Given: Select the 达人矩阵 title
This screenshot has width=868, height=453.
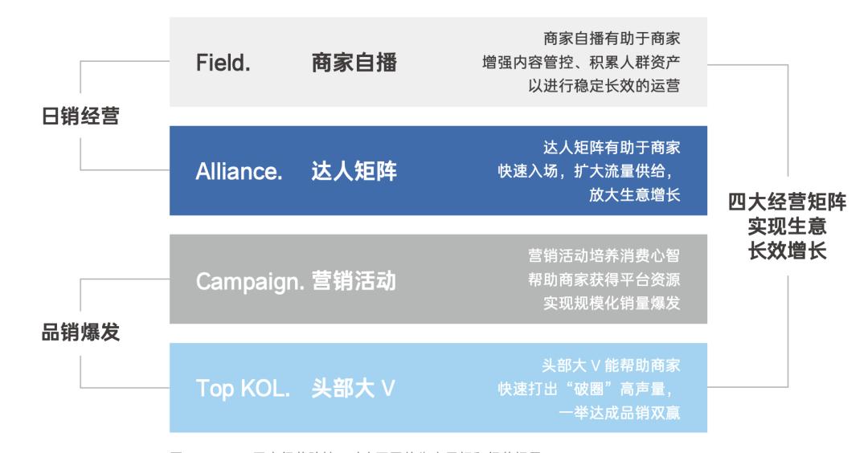Looking at the screenshot, I should pyautogui.click(x=354, y=172).
